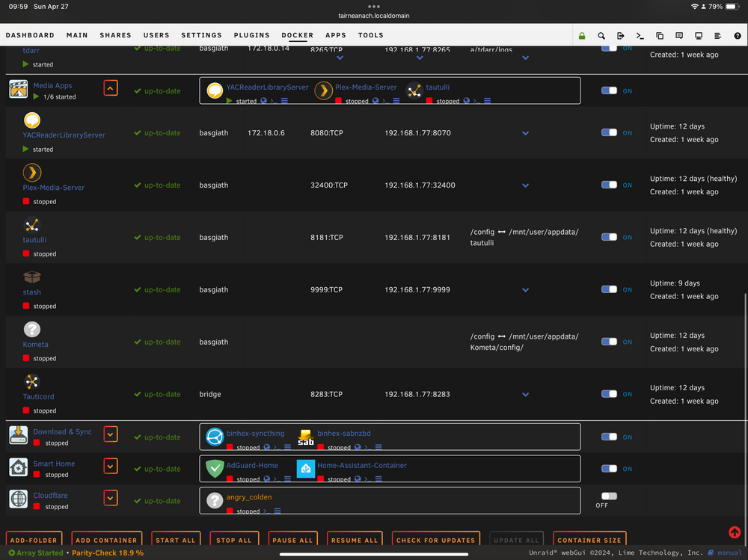Screen dimensions: 748x560
Task: Open the Plugins menu tab
Action: pos(251,35)
